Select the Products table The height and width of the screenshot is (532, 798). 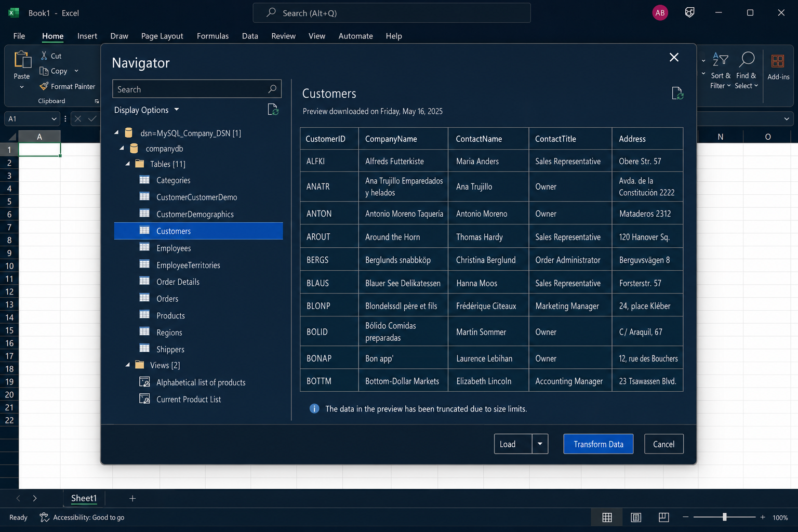coord(198,315)
